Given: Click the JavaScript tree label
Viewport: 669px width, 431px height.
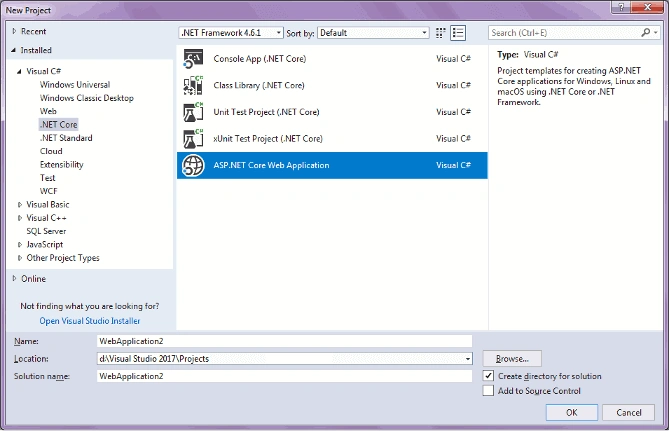Looking at the screenshot, I should pos(44,245).
